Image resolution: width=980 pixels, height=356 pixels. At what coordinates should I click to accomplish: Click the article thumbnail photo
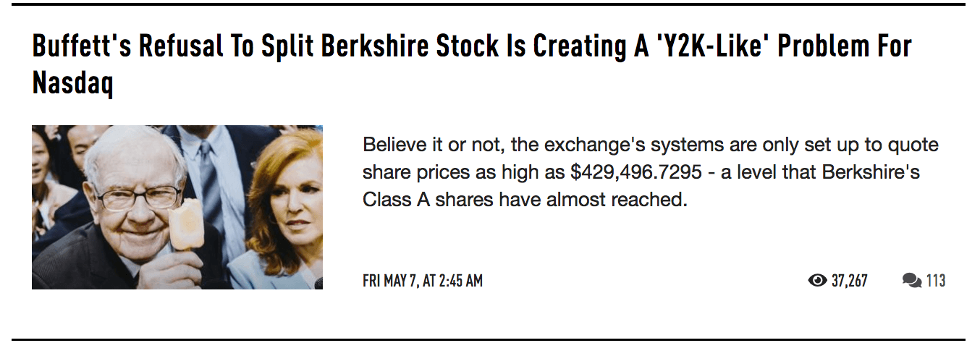(x=177, y=207)
